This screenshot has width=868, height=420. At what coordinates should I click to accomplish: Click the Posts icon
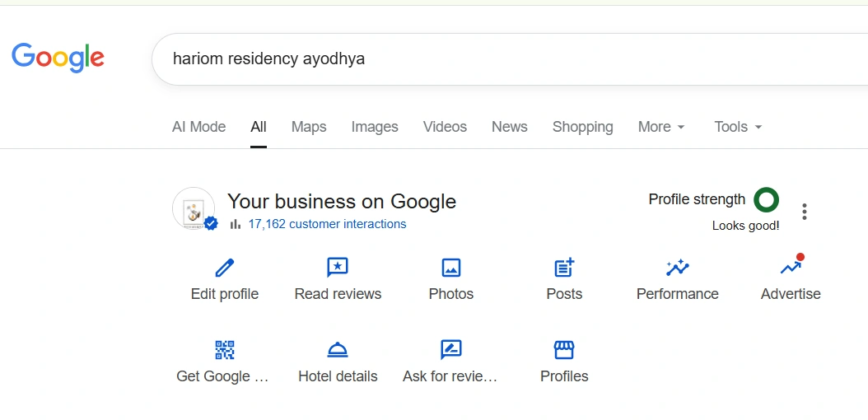tap(564, 268)
